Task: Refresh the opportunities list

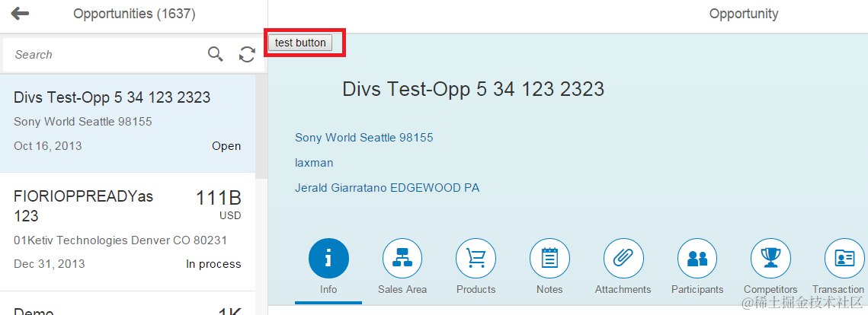Action: tap(247, 54)
